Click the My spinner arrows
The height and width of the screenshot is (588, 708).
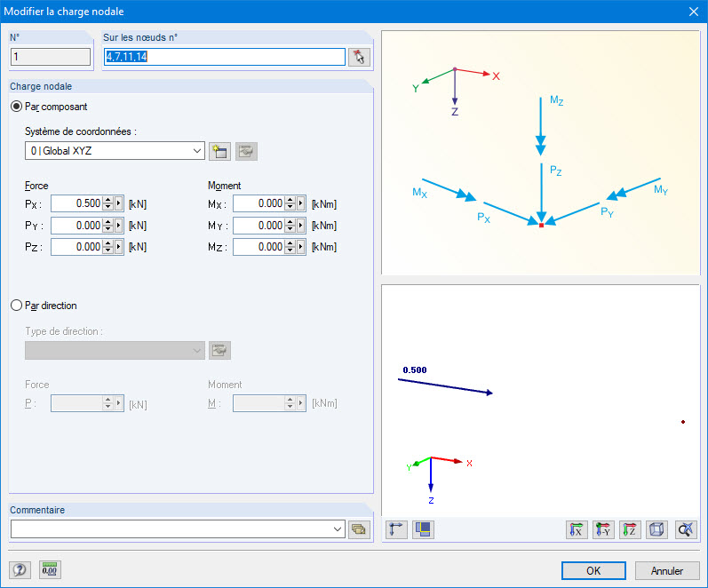tap(290, 225)
